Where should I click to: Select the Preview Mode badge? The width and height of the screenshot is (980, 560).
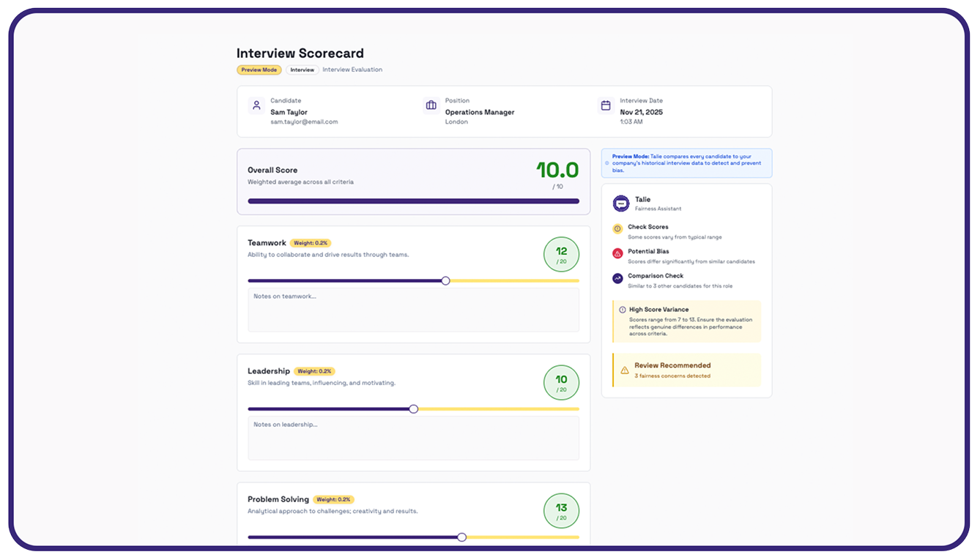259,70
